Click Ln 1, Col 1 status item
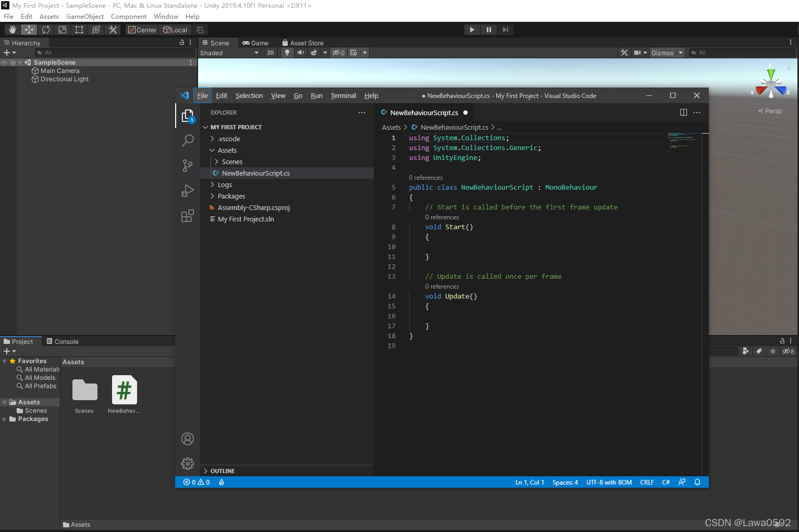This screenshot has width=799, height=532. pyautogui.click(x=530, y=482)
